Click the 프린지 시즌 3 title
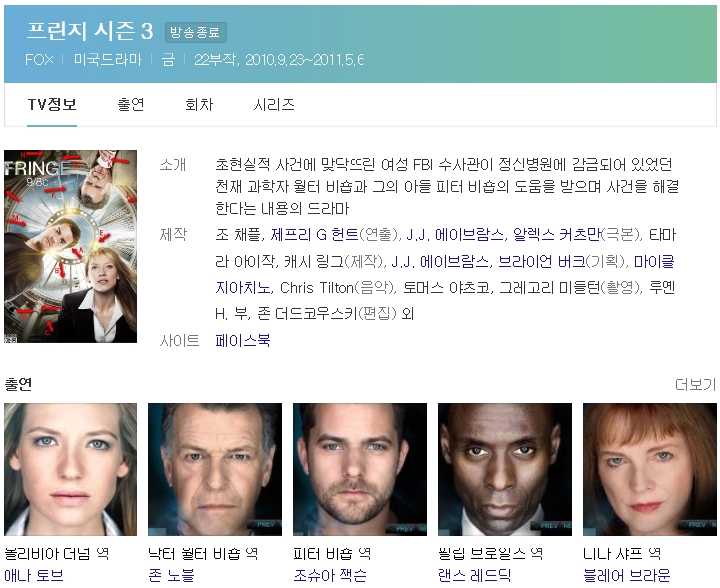Viewport: 720px width, 588px height. pyautogui.click(x=90, y=31)
